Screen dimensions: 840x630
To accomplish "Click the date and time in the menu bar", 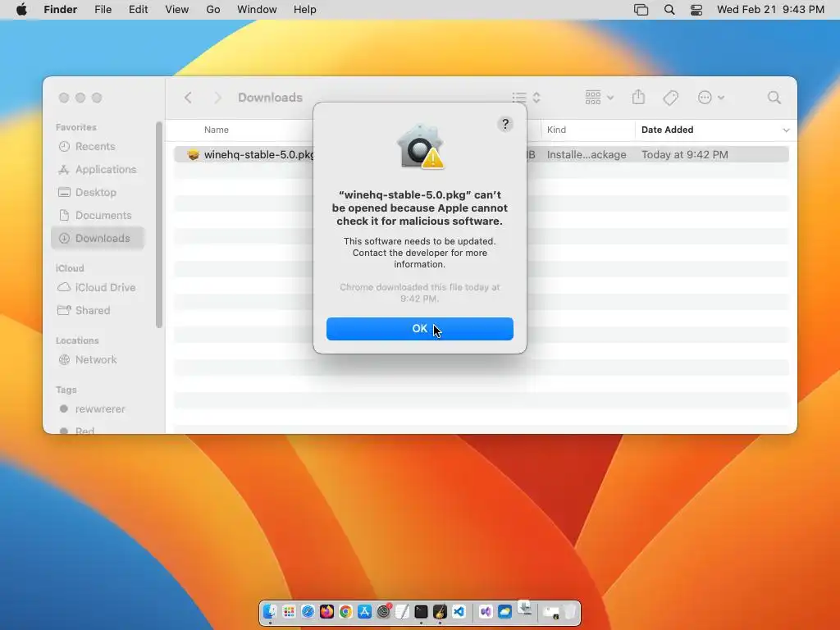I will point(770,10).
